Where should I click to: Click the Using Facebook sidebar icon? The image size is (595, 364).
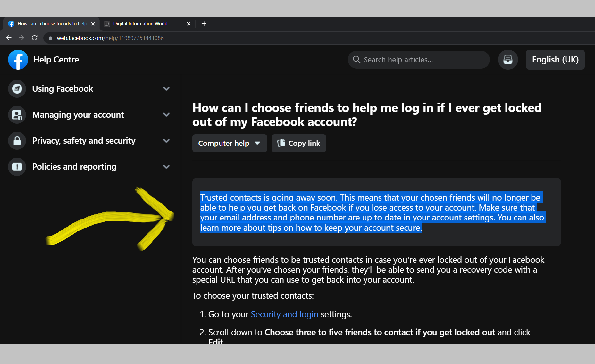(17, 89)
